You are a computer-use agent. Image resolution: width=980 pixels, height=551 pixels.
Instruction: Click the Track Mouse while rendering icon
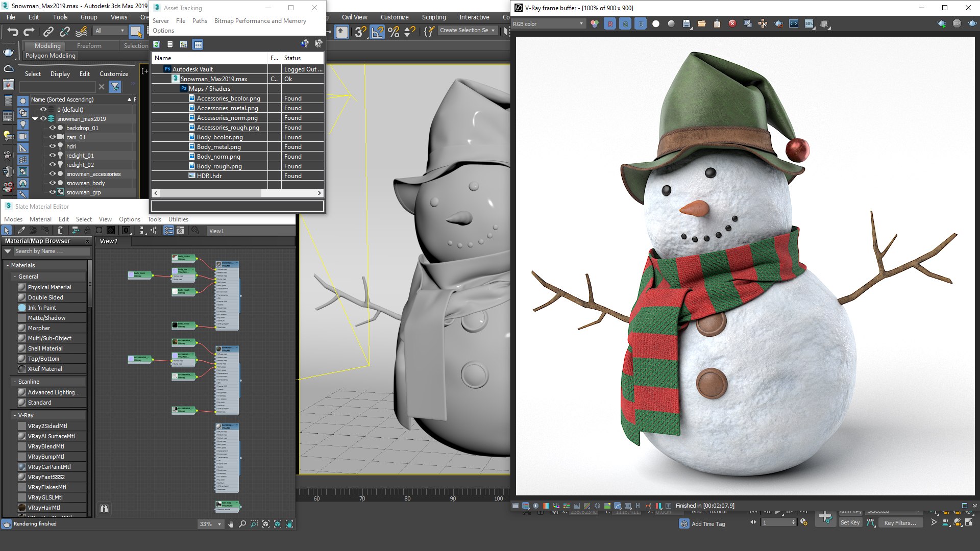click(763, 23)
